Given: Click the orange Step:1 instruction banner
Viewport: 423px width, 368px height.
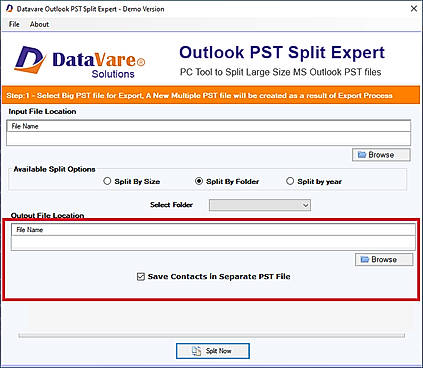Looking at the screenshot, I should pyautogui.click(x=211, y=95).
